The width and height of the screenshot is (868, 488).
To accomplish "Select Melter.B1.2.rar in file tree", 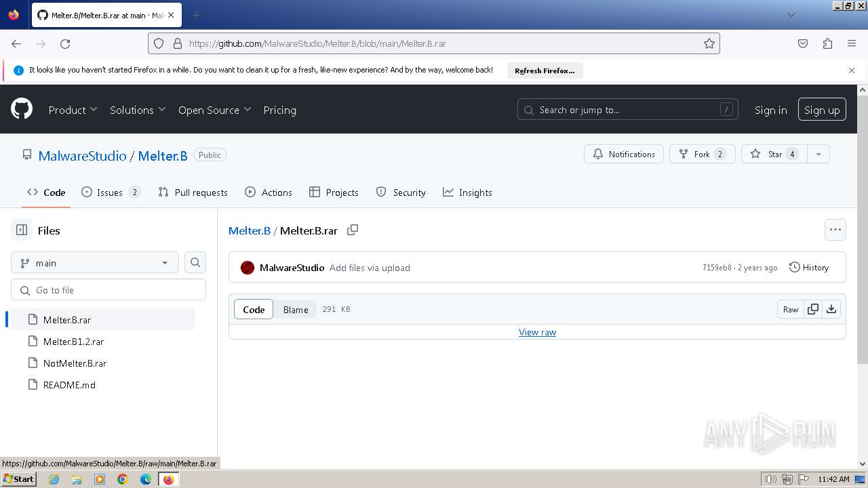I will click(x=103, y=341).
